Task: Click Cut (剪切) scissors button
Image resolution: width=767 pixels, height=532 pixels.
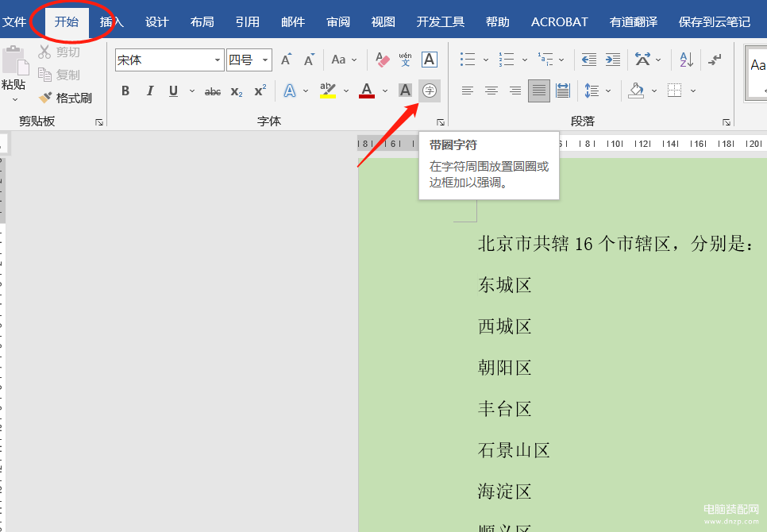Action: pos(60,52)
